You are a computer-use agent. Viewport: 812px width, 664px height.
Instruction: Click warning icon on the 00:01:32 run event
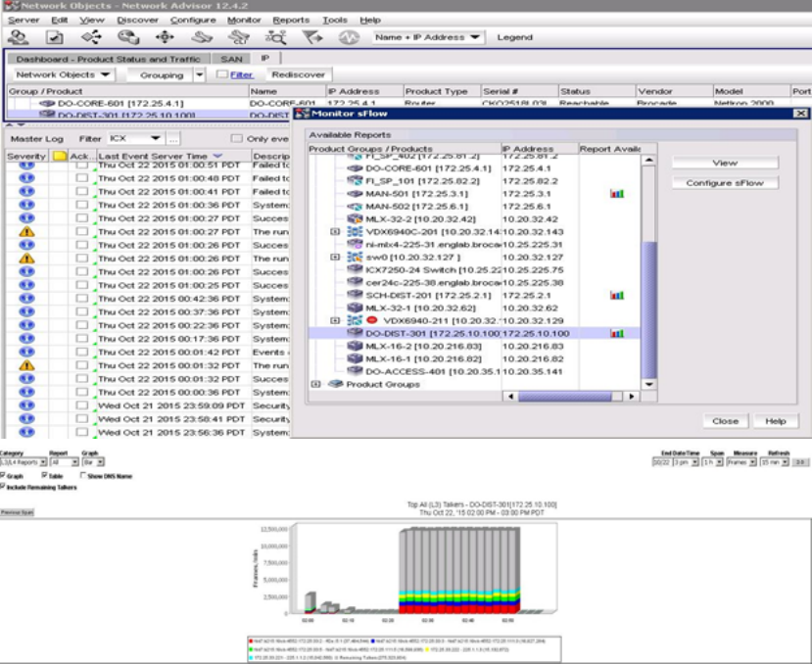tap(26, 365)
